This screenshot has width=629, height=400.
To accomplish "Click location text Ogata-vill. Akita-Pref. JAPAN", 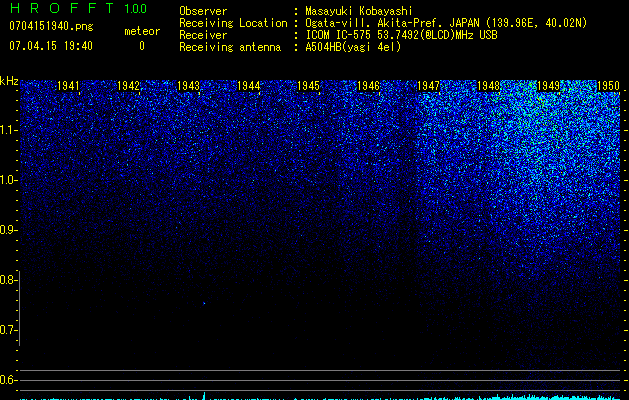I will [x=392, y=23].
